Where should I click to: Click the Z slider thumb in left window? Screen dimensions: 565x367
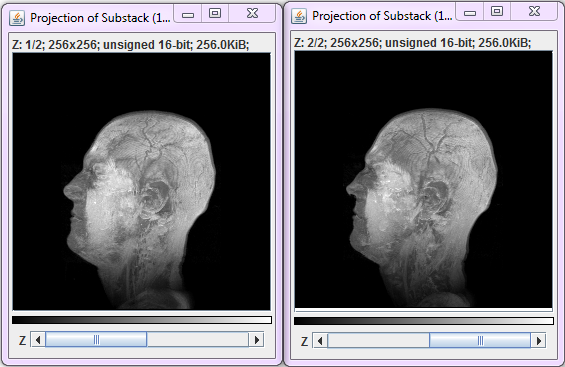pos(96,340)
